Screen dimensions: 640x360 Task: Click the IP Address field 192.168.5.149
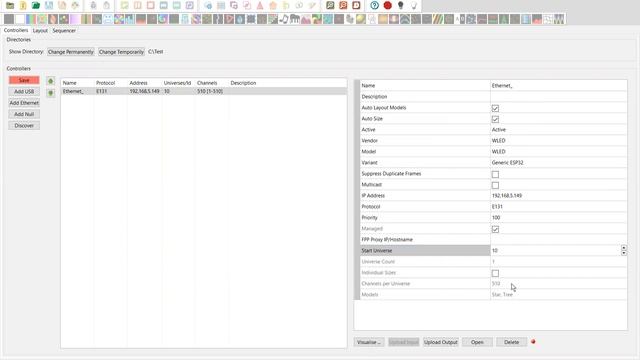[x=558, y=196]
